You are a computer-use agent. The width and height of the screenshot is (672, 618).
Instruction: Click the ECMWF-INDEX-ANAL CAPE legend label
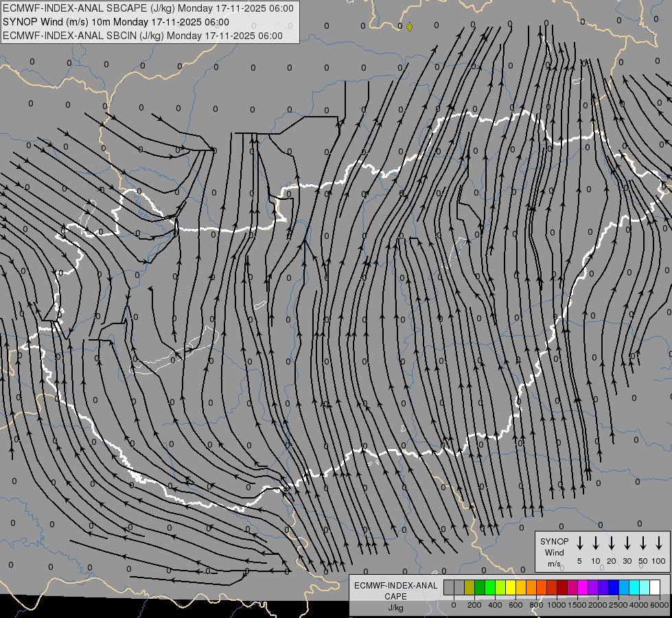click(x=395, y=591)
